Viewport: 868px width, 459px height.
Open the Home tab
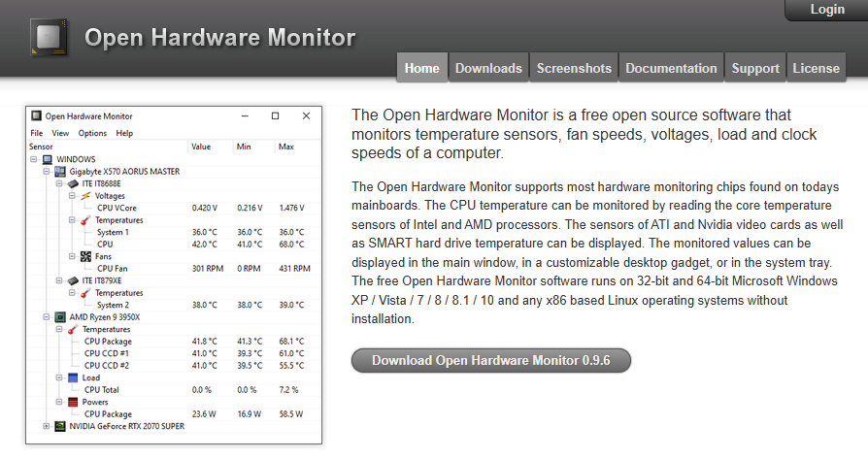click(x=421, y=68)
